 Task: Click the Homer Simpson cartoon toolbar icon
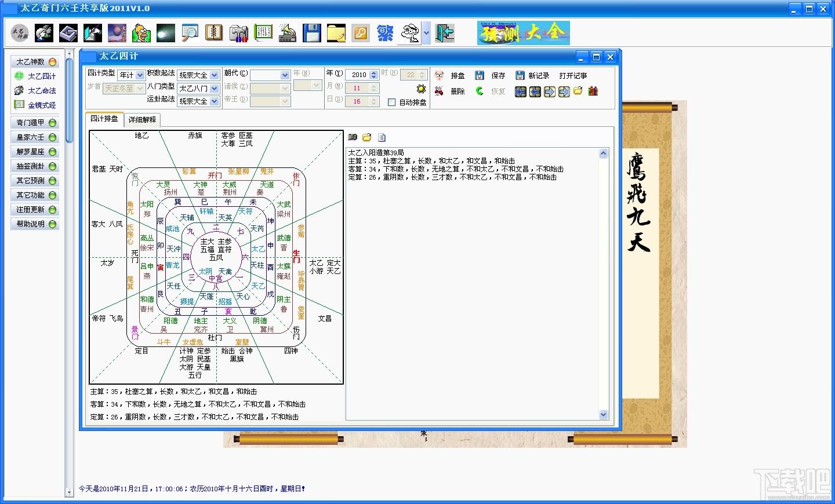(x=141, y=33)
